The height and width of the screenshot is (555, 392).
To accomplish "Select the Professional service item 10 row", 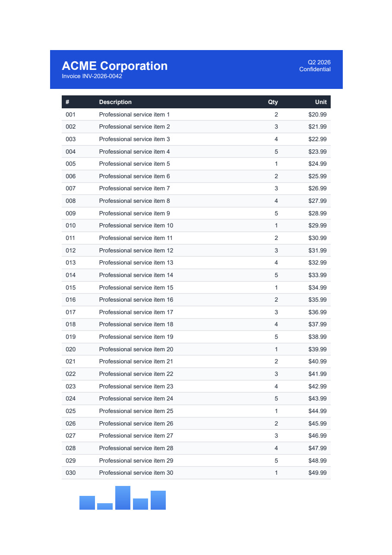I will (x=196, y=226).
